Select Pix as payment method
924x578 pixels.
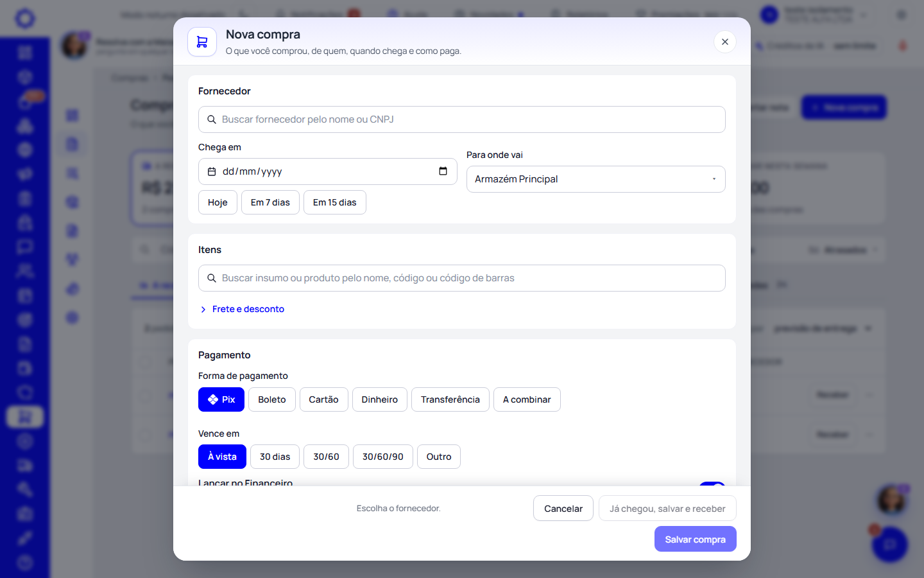pyautogui.click(x=221, y=399)
